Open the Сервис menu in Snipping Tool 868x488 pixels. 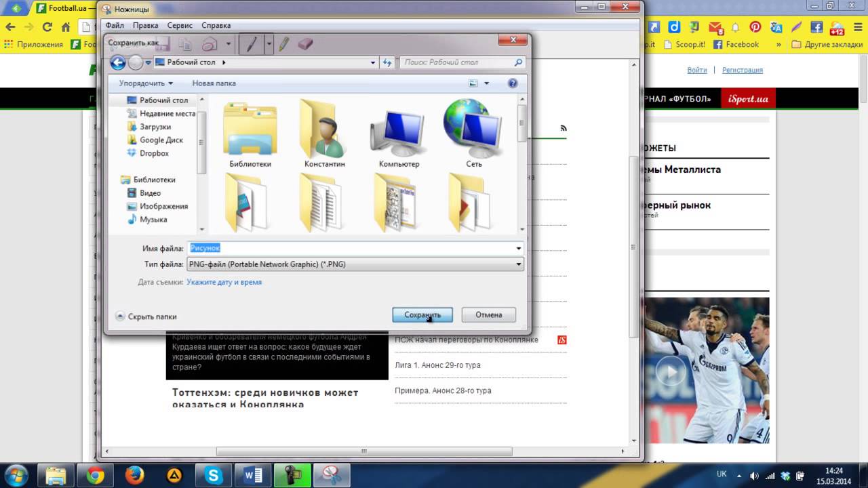pyautogui.click(x=180, y=25)
